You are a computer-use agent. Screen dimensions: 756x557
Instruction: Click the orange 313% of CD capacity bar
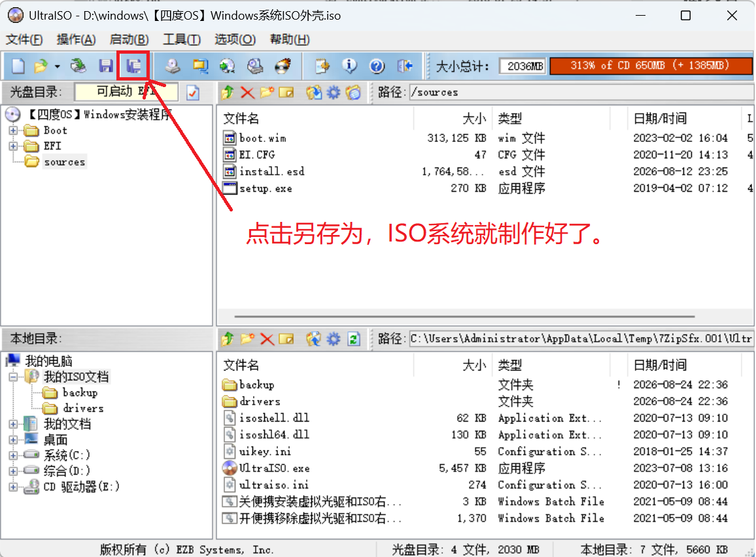651,65
